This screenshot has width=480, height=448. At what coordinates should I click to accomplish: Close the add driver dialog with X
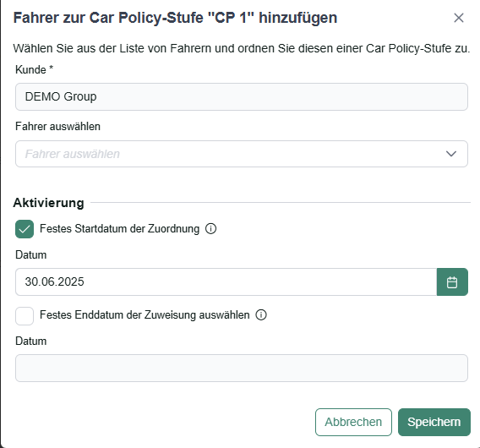459,18
